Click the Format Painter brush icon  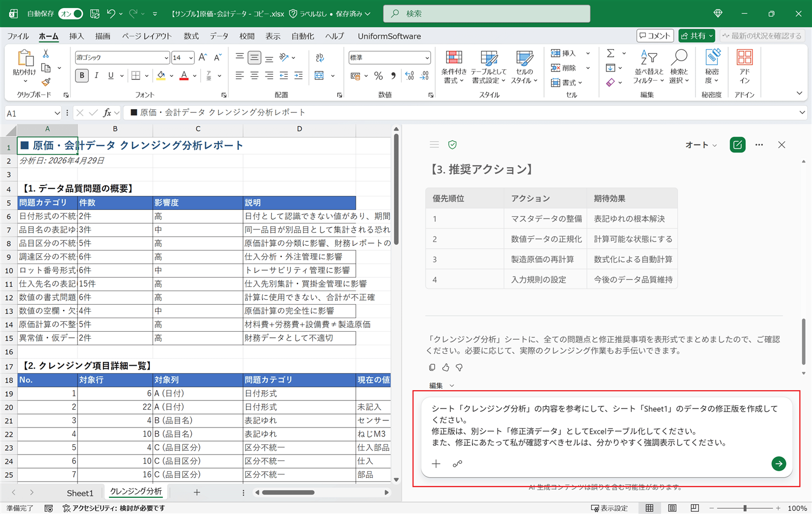click(x=46, y=82)
